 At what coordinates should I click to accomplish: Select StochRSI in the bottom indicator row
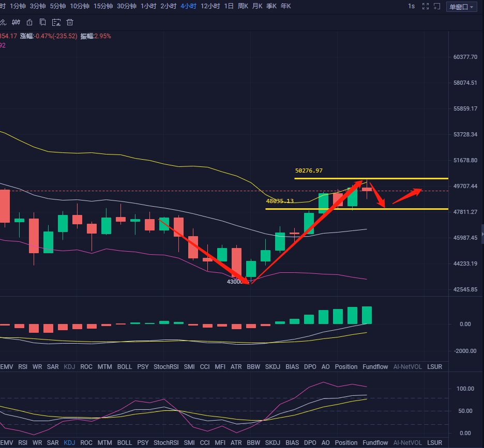click(x=166, y=443)
